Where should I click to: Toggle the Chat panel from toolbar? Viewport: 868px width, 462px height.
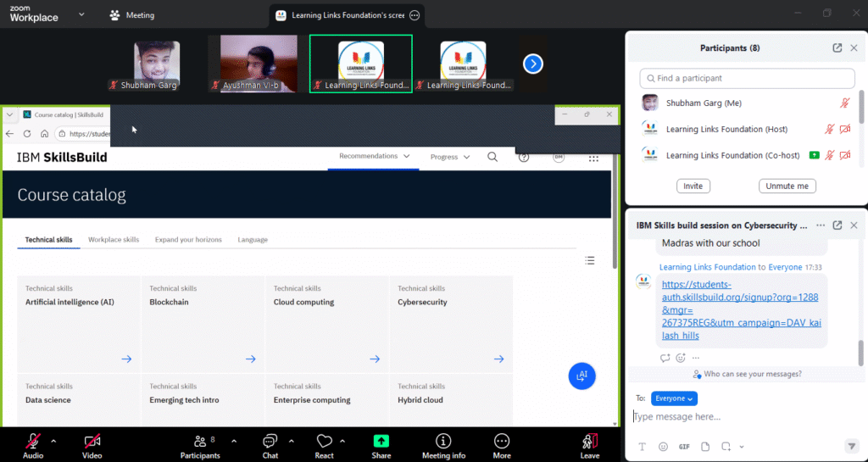pyautogui.click(x=270, y=442)
